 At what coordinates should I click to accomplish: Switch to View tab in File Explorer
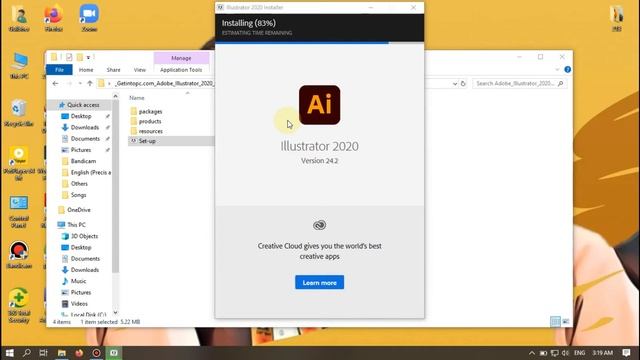tap(140, 70)
